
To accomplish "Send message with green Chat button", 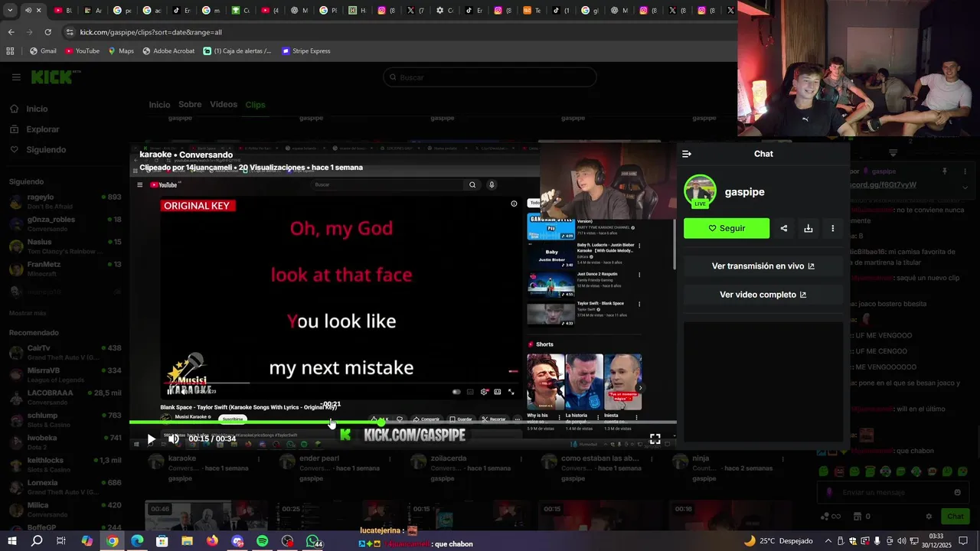I will [955, 517].
